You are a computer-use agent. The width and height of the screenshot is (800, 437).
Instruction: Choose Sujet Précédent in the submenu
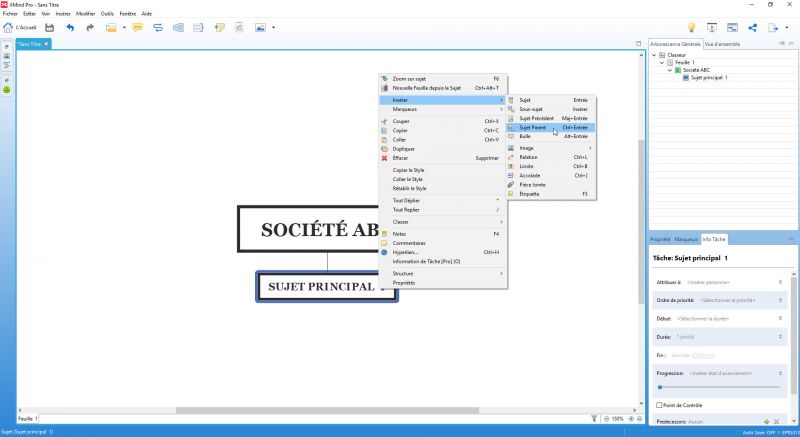point(551,118)
